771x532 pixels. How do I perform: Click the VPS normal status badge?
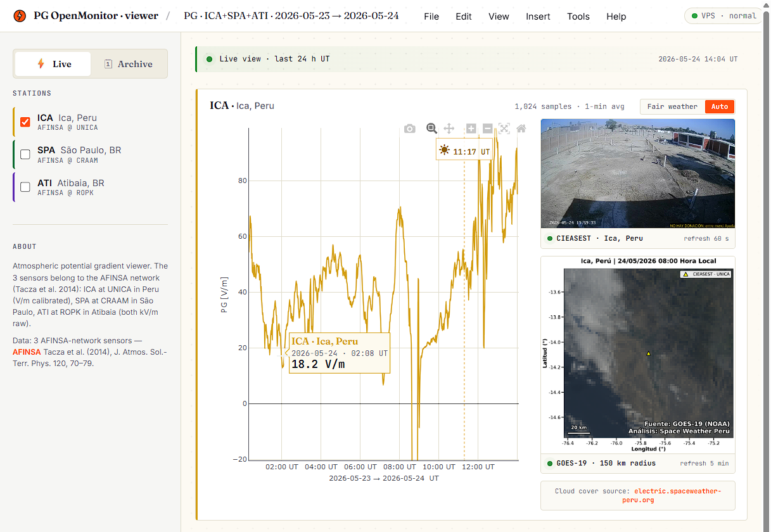(723, 16)
